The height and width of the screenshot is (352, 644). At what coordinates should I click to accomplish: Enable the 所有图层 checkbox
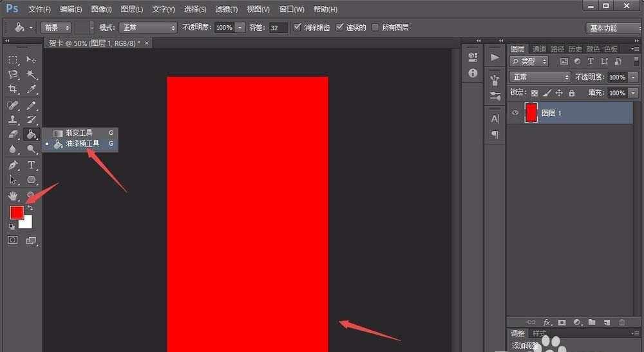tap(375, 28)
